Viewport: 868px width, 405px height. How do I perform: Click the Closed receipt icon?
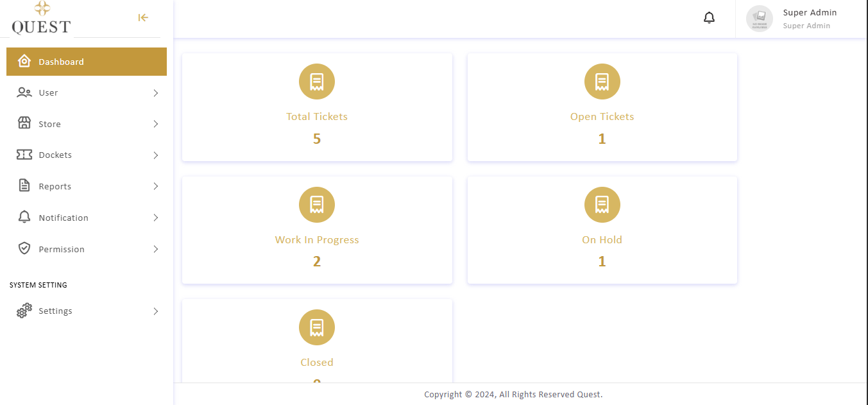(x=317, y=327)
